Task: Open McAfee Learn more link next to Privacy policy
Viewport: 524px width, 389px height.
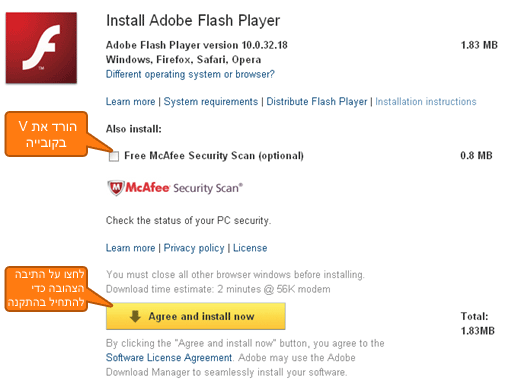Action: coord(130,248)
